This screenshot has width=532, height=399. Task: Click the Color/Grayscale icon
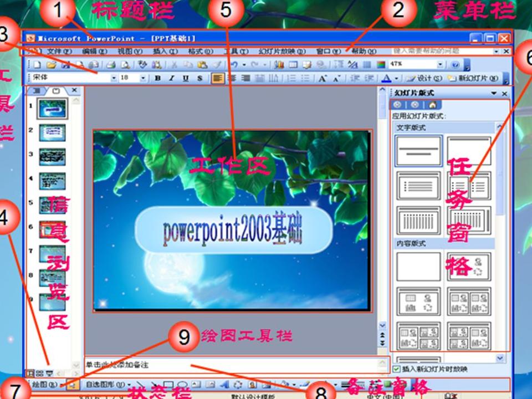click(x=381, y=64)
